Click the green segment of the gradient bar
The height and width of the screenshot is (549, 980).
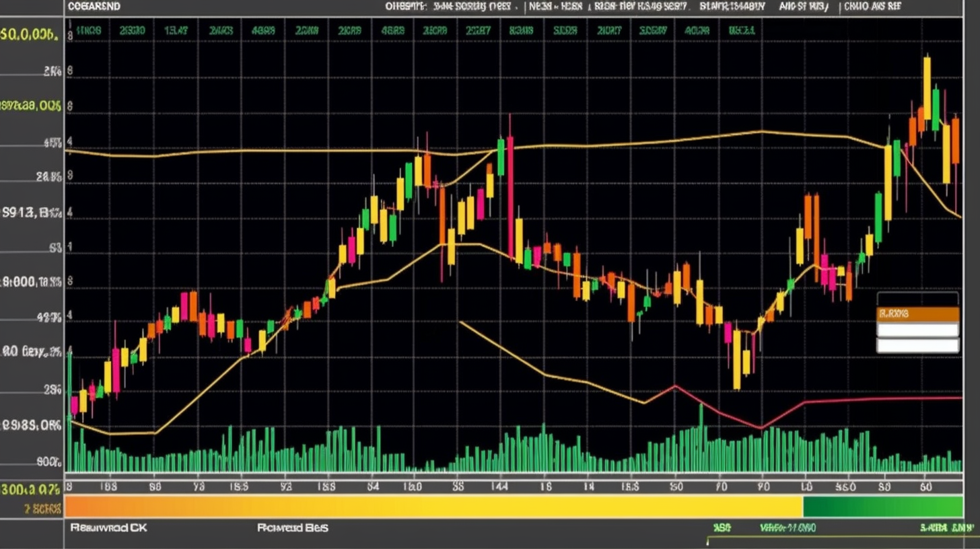[x=882, y=507]
